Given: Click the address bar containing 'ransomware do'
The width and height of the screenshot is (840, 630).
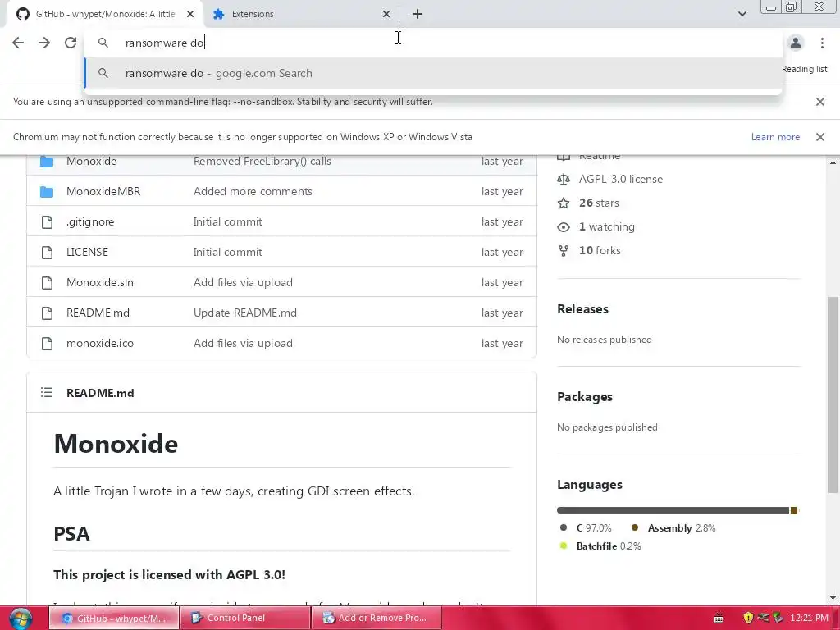Looking at the screenshot, I should [433, 43].
